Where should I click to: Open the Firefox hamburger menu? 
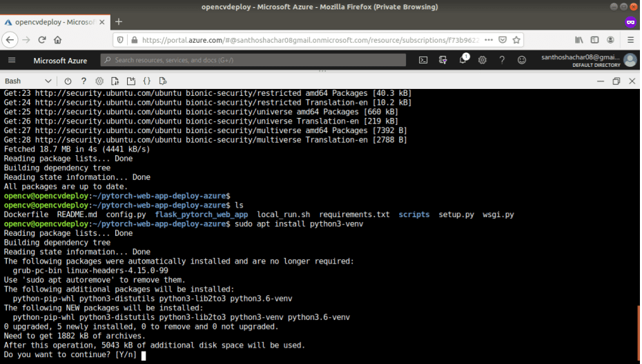tap(630, 40)
